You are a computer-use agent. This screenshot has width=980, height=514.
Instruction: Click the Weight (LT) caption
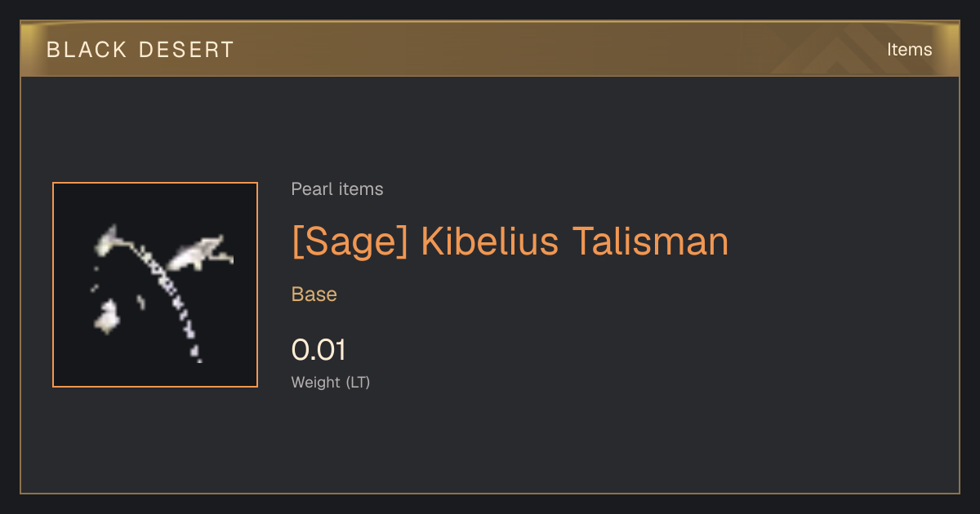point(331,382)
